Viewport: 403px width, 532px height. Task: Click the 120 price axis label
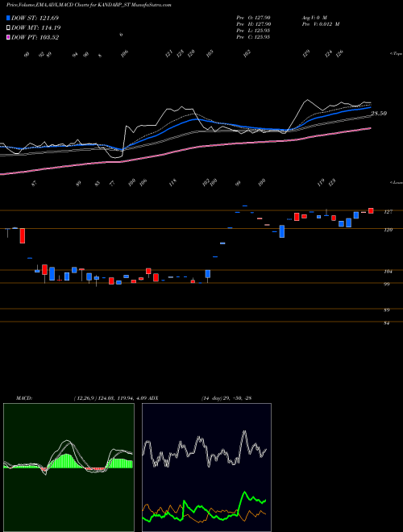point(388,230)
